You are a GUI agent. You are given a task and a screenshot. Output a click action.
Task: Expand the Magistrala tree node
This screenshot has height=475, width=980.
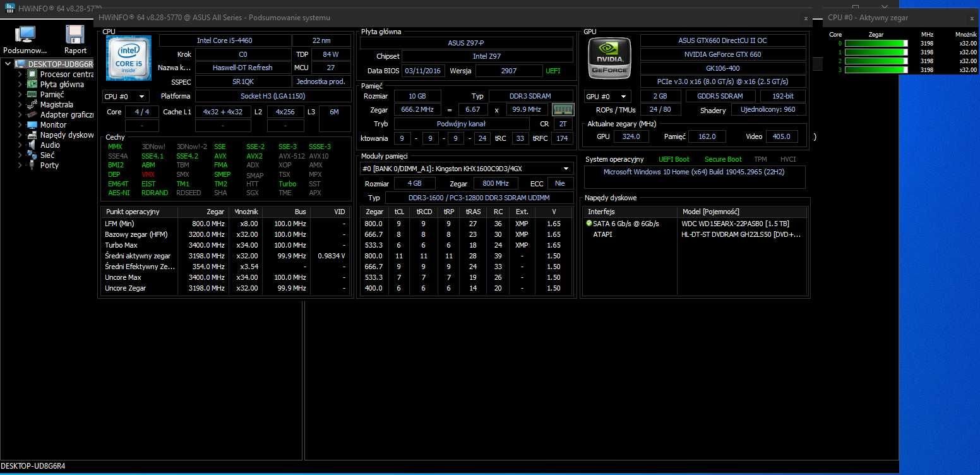[x=20, y=104]
